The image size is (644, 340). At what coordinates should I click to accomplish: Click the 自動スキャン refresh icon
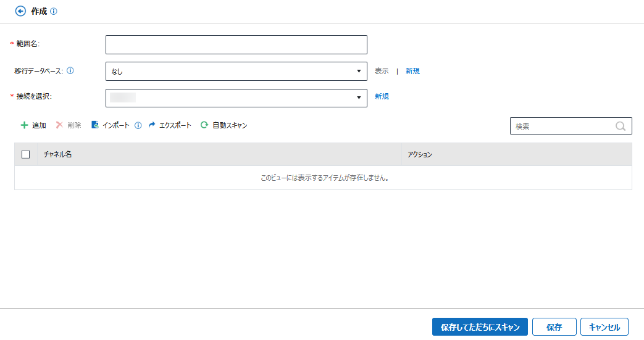pyautogui.click(x=204, y=125)
